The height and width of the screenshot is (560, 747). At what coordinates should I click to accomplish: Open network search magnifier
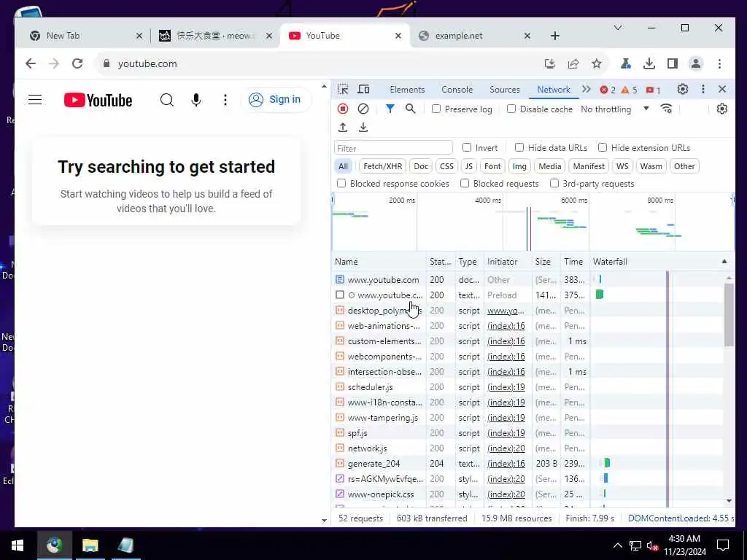[x=410, y=109]
